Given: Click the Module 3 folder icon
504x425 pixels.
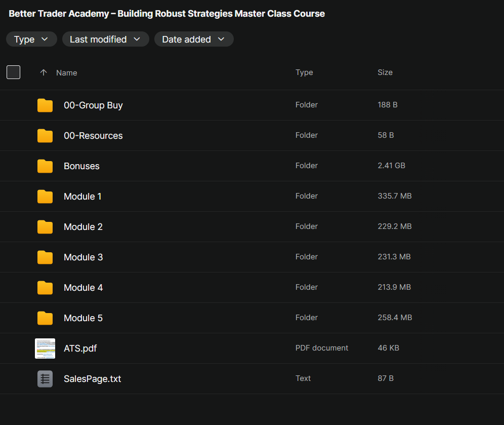Looking at the screenshot, I should [x=45, y=257].
